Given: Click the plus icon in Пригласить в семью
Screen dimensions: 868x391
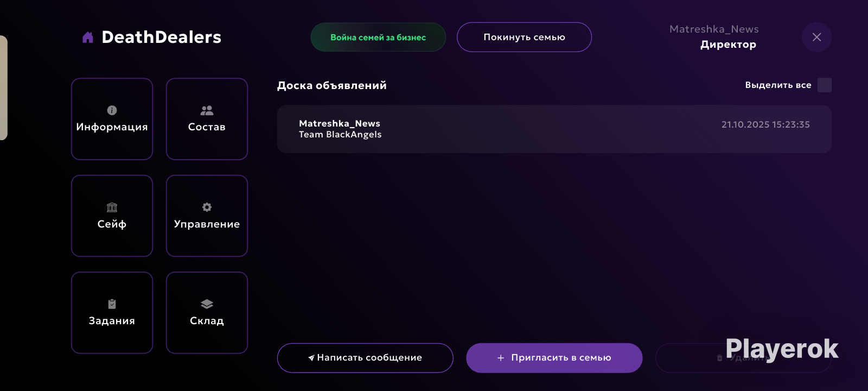Looking at the screenshot, I should (501, 358).
